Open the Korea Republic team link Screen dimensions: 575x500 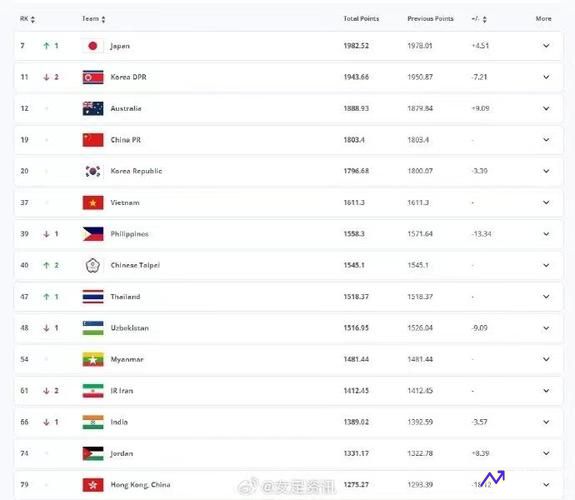click(136, 171)
